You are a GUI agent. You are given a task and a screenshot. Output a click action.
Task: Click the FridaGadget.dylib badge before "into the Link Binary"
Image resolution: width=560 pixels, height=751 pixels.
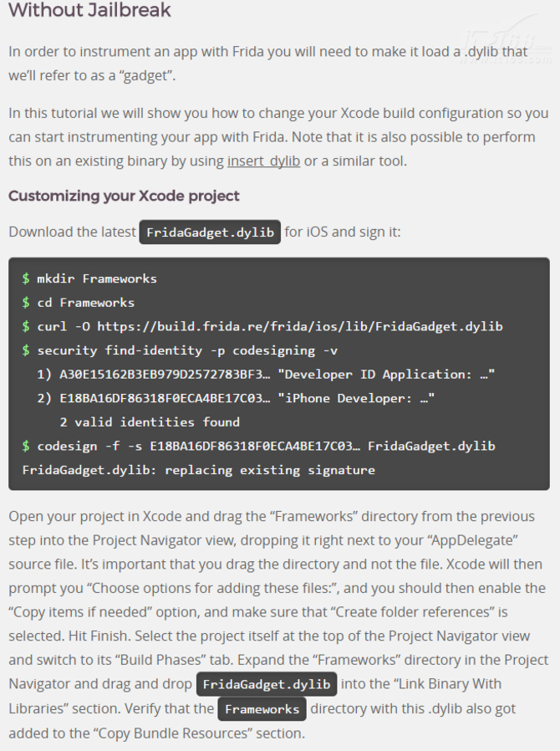click(x=267, y=685)
